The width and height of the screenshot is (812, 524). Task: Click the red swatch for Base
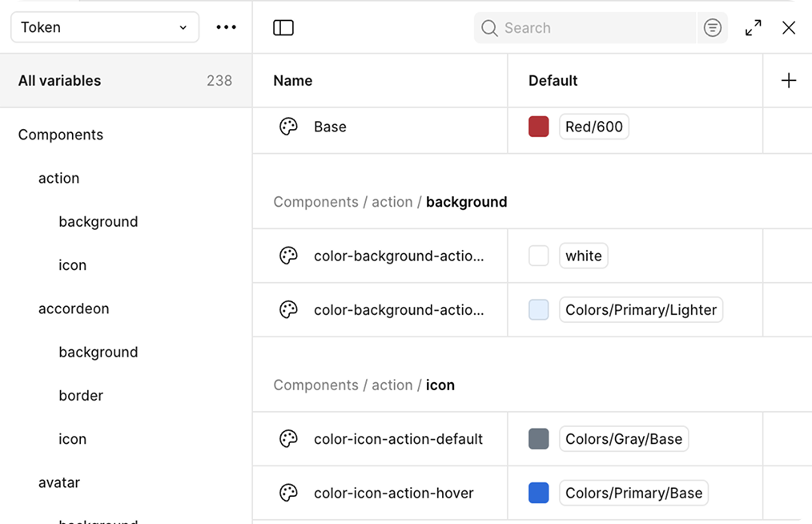539,127
